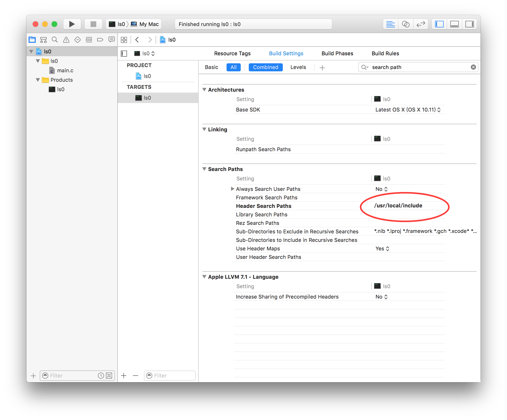This screenshot has width=507, height=420.
Task: Toggle the Debug area visibility
Action: click(x=454, y=24)
